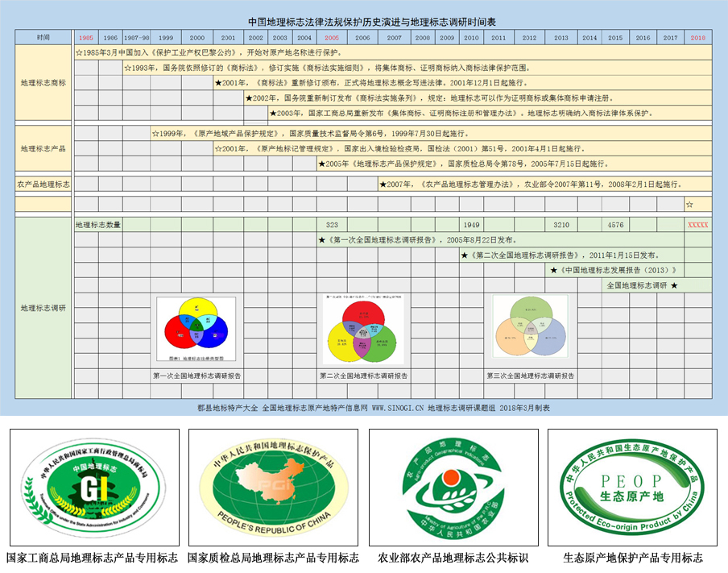Select the 1985 year column header

coord(86,38)
